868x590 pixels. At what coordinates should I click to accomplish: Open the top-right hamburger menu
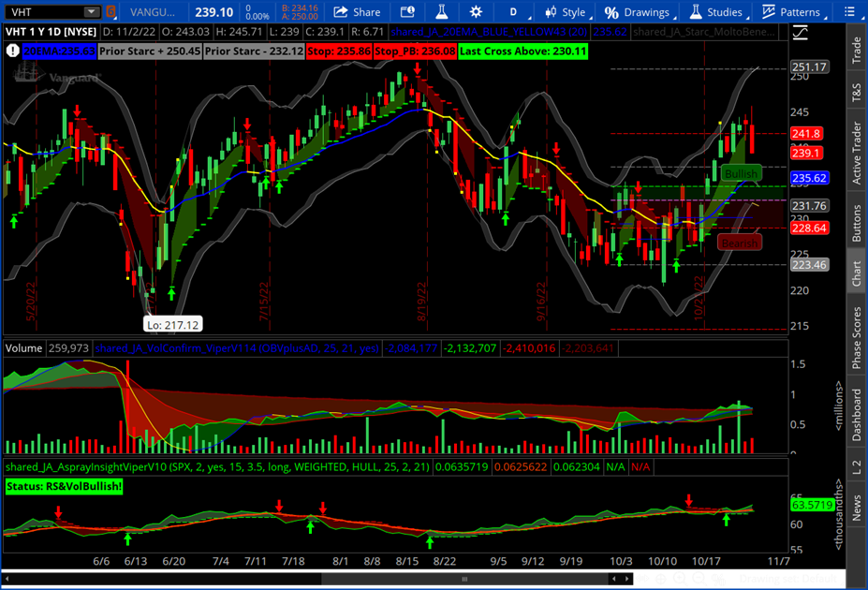851,12
